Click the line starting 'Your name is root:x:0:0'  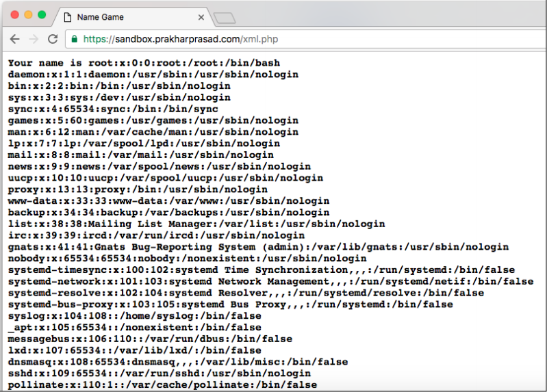click(144, 63)
